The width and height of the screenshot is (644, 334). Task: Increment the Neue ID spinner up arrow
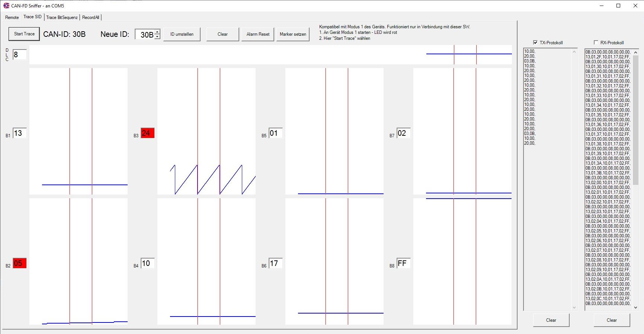157,32
